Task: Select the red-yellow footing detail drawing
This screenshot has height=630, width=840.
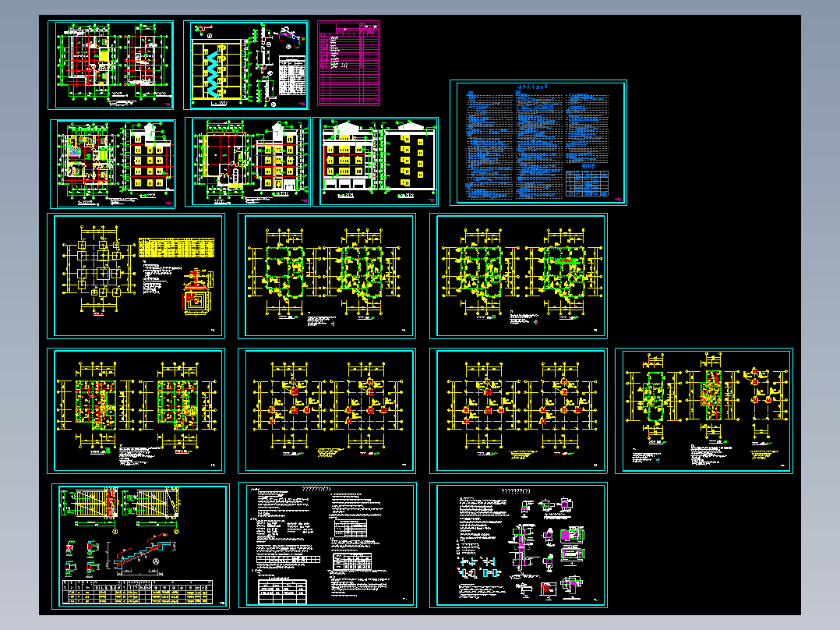Action: [198, 293]
